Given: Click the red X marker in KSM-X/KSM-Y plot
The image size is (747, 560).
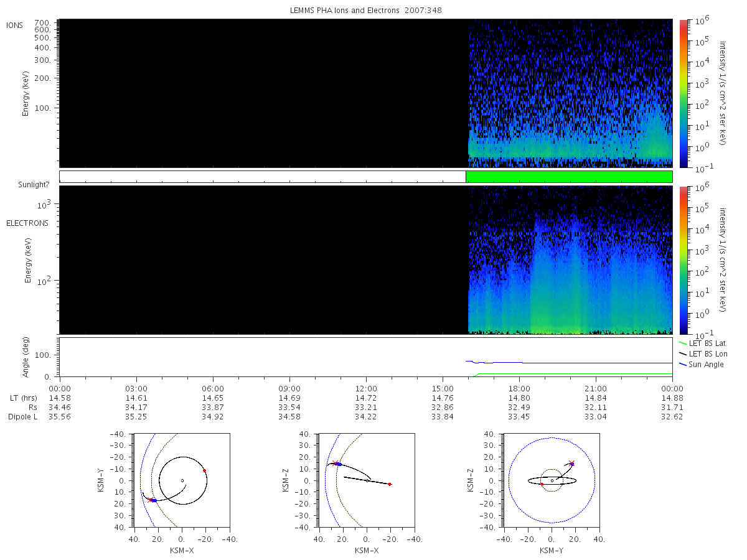Looking at the screenshot, I should click(x=150, y=500).
